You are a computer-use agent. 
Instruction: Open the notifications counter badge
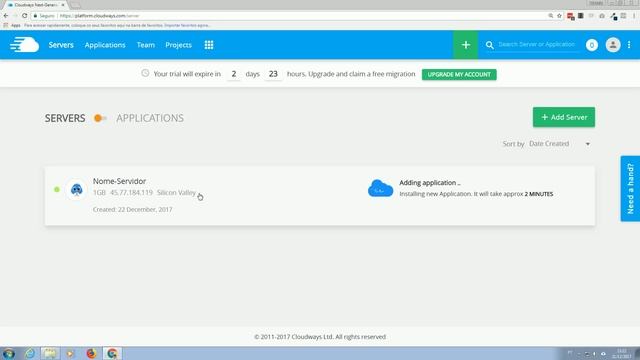point(592,45)
